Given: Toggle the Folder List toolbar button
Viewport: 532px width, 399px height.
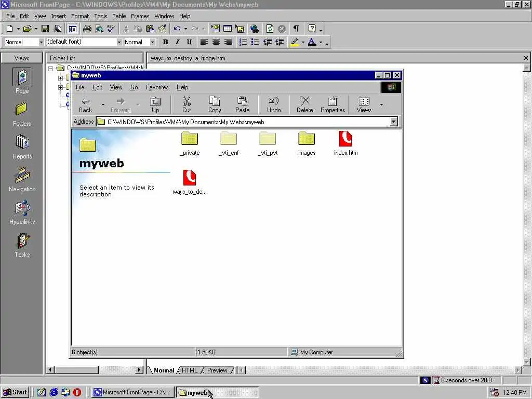Looking at the screenshot, I should [73, 29].
